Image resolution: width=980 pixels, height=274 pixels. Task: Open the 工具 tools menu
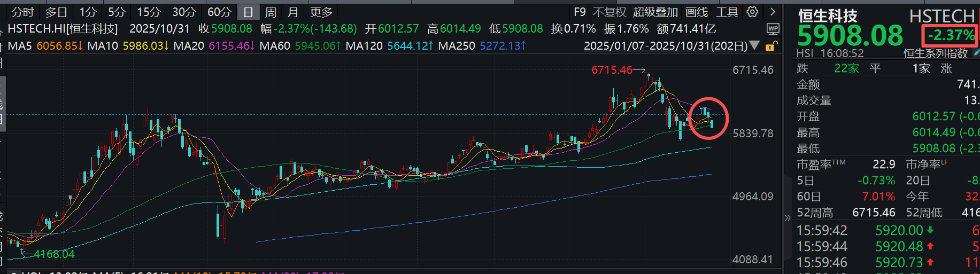(727, 12)
